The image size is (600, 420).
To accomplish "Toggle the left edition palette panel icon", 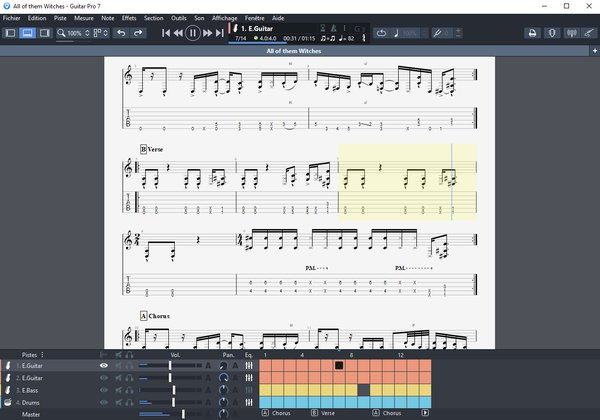I will tap(10, 33).
